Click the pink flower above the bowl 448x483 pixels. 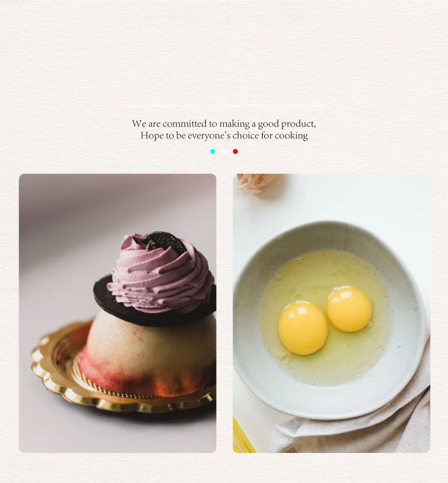coord(257,183)
